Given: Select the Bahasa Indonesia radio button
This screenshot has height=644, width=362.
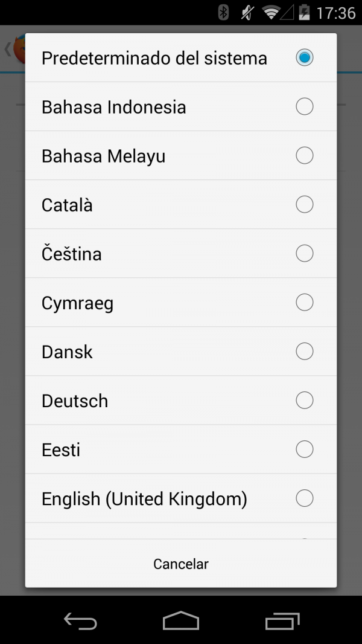Looking at the screenshot, I should pos(305,107).
